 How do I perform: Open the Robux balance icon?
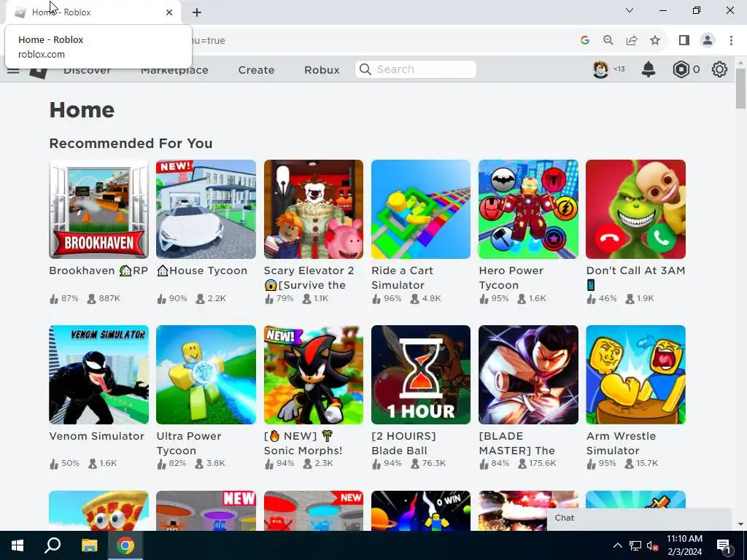681,69
